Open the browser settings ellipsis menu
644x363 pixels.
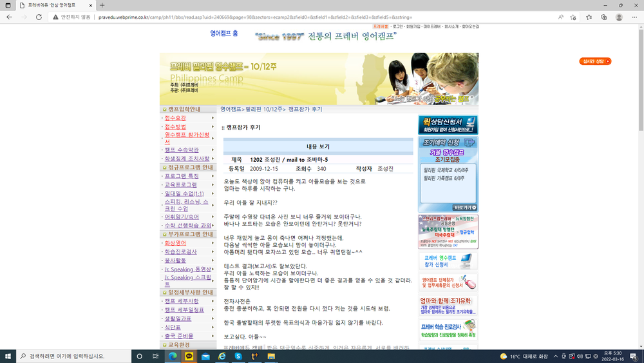(x=634, y=17)
